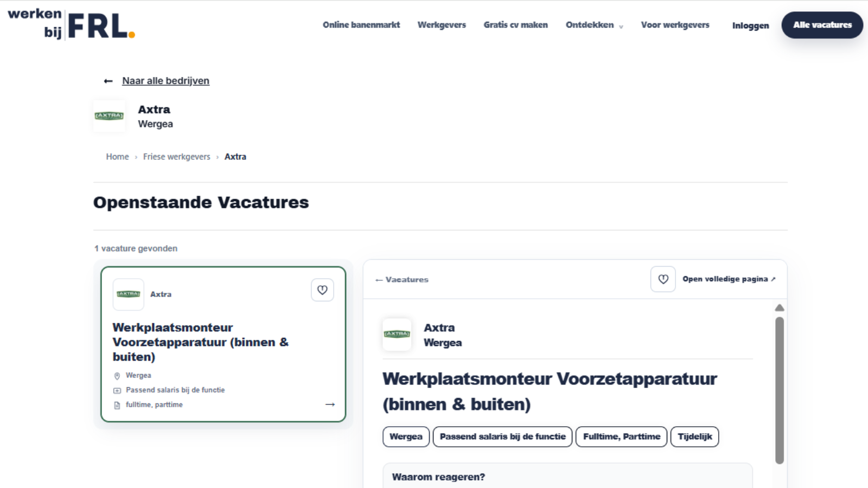
Task: Click Inloggen to sign in
Action: 751,25
